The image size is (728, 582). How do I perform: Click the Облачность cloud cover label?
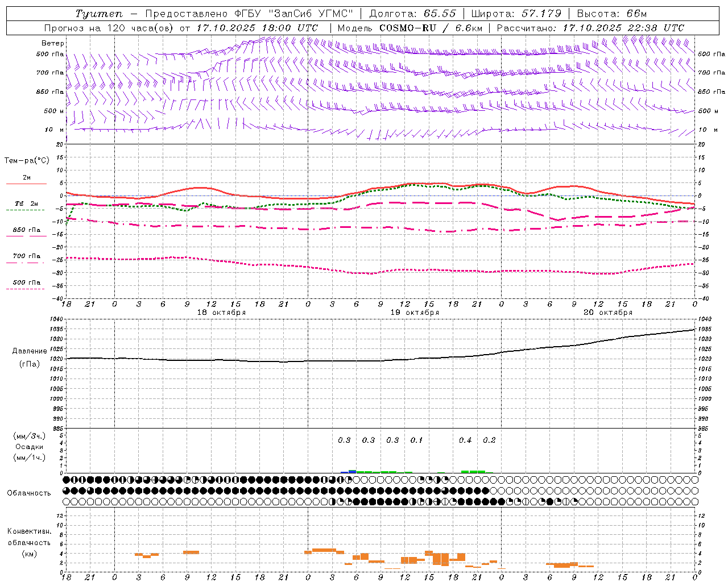point(29,493)
